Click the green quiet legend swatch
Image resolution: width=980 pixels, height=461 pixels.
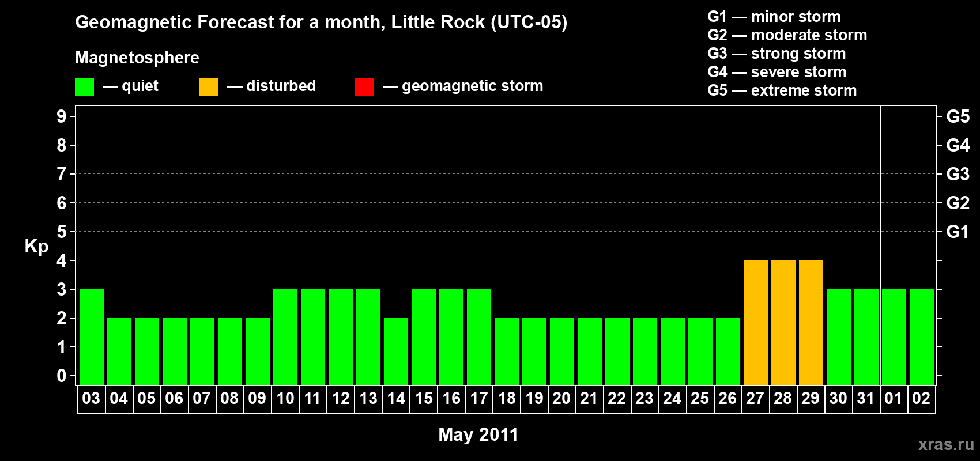84,87
